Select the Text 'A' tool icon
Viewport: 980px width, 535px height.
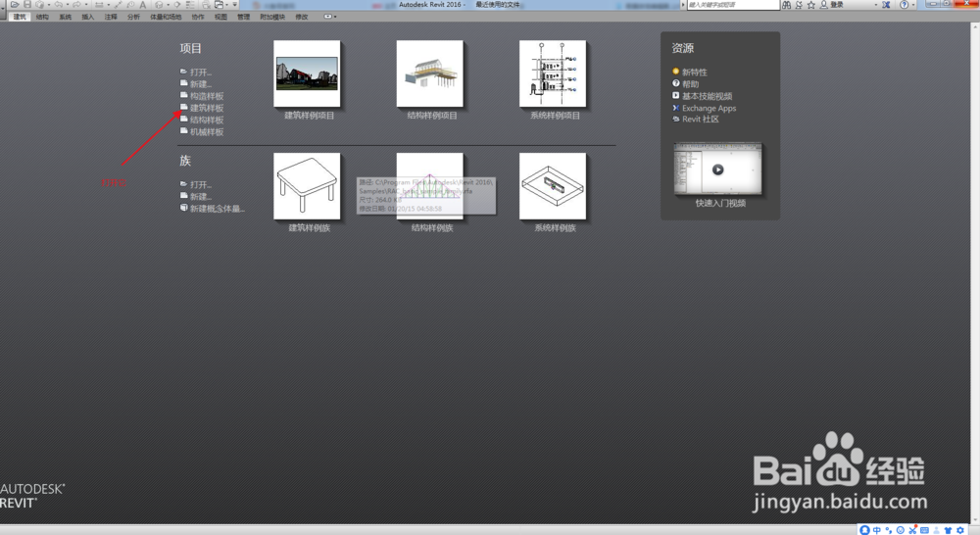[x=142, y=4]
